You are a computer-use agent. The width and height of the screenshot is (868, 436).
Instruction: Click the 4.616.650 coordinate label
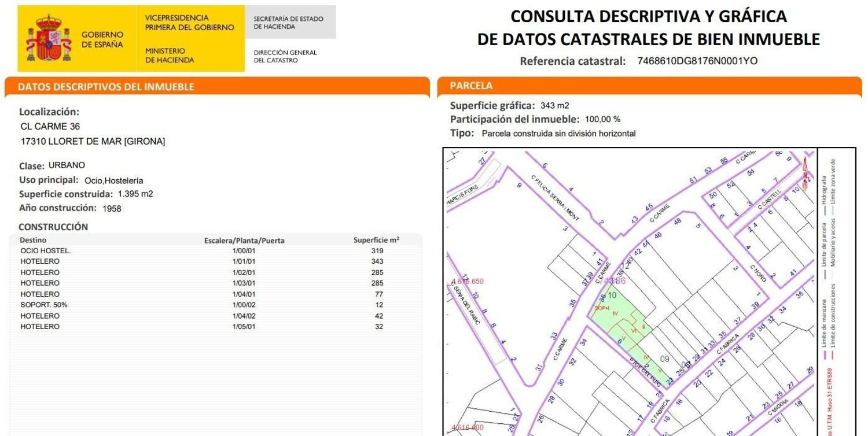(x=466, y=281)
